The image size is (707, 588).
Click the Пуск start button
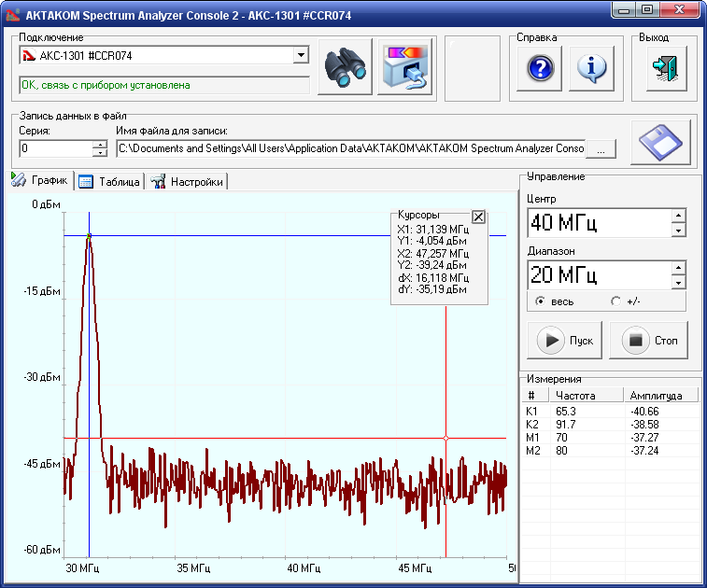tap(564, 340)
